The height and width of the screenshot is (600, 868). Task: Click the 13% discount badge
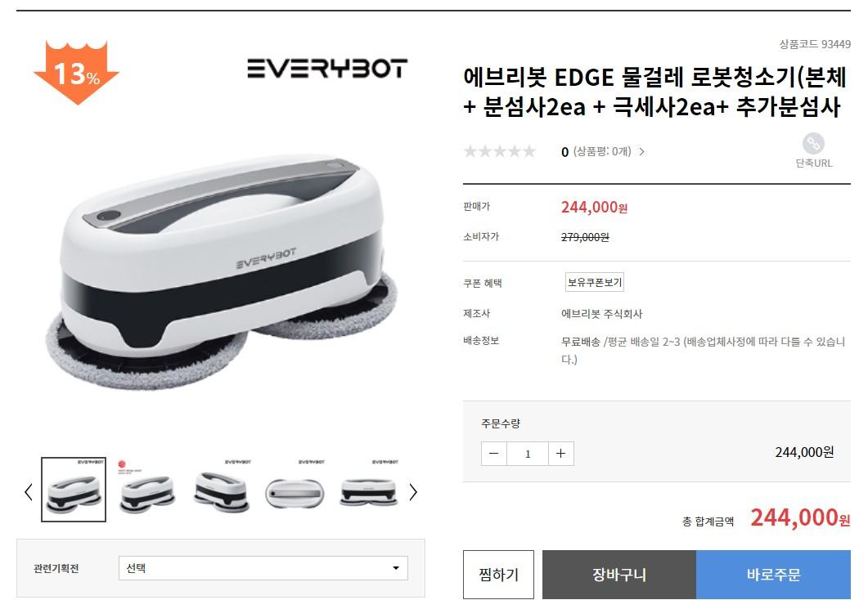click(x=76, y=73)
